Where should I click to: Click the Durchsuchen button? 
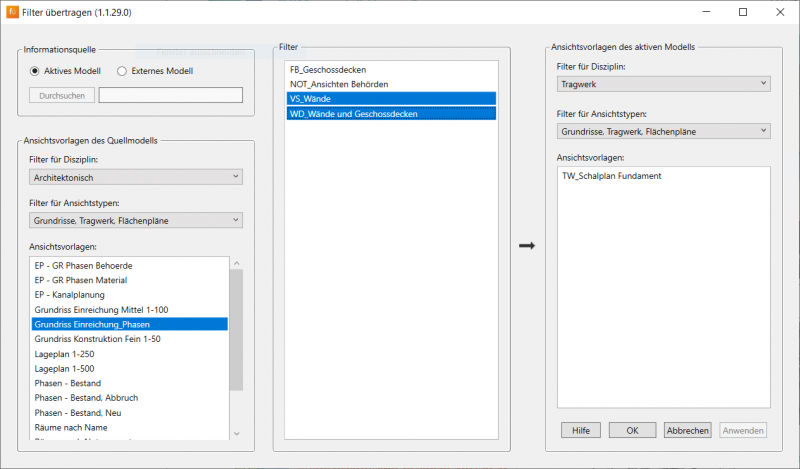(62, 96)
